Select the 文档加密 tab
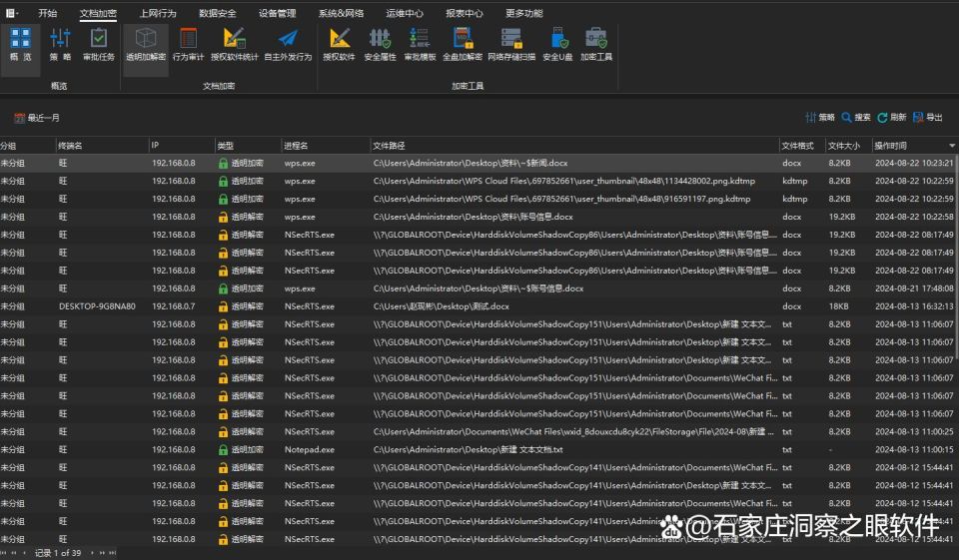The width and height of the screenshot is (959, 560). (x=98, y=13)
